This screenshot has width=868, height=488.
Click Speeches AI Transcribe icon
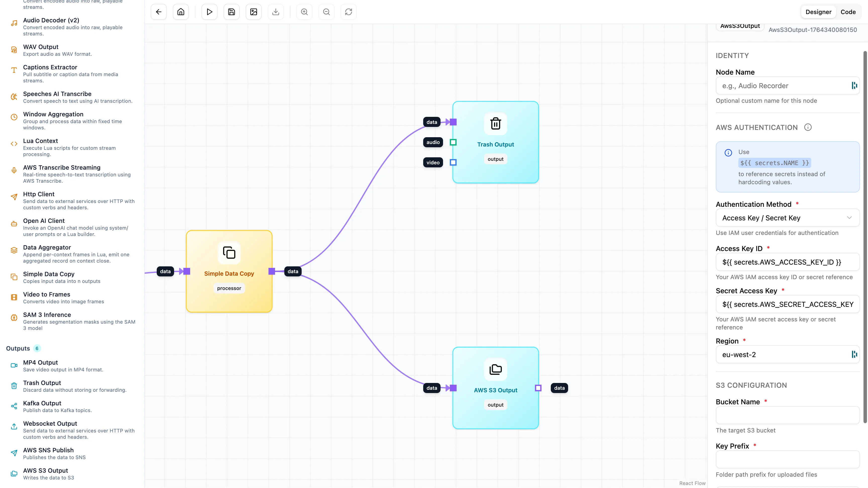coord(14,97)
